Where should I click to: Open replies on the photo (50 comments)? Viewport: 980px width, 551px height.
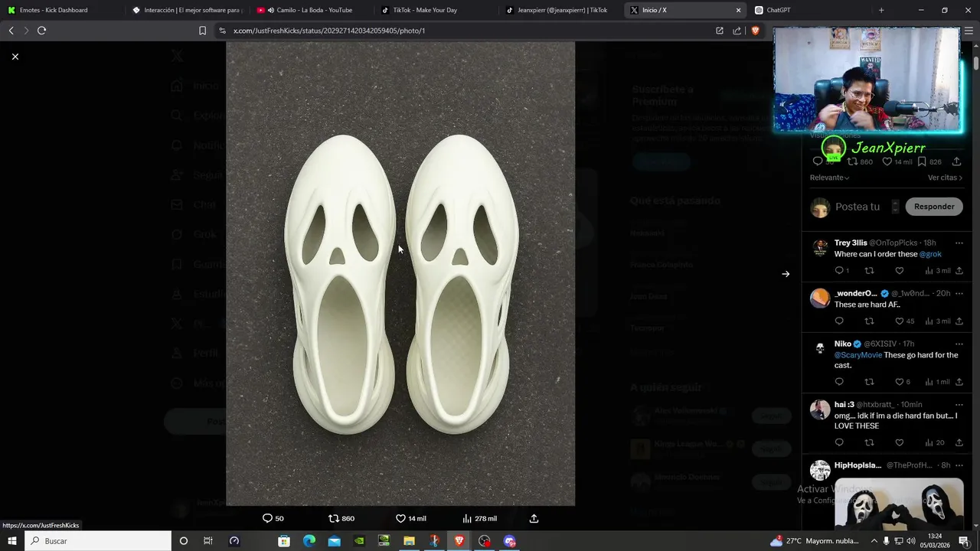[273, 518]
